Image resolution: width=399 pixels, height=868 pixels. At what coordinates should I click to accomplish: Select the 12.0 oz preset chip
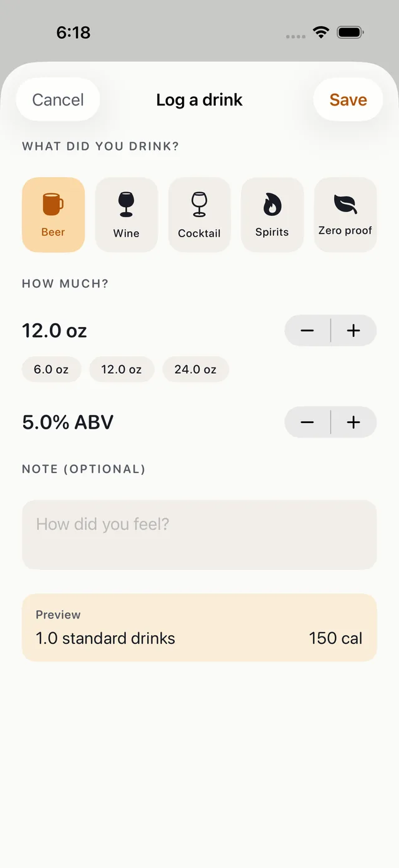click(122, 369)
